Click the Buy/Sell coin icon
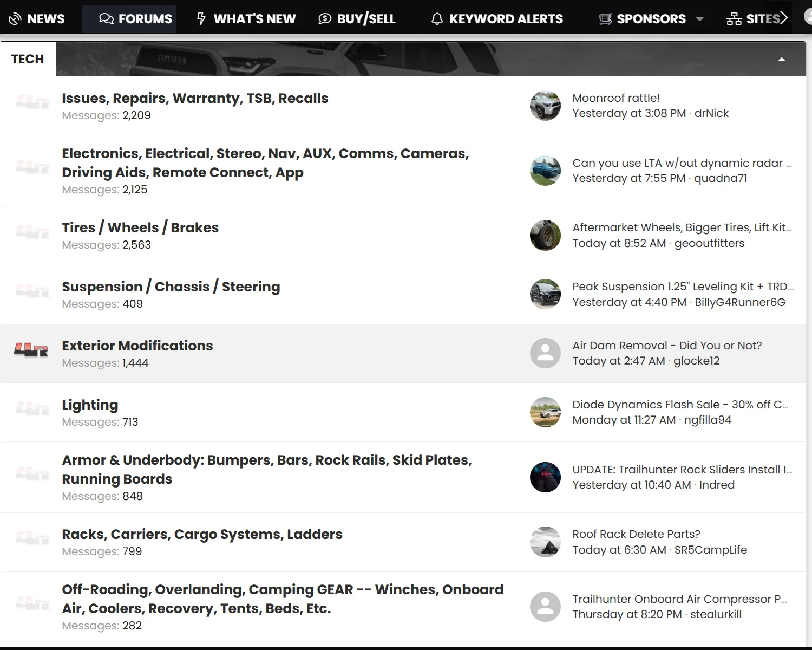Viewport: 812px width, 650px height. (x=324, y=18)
